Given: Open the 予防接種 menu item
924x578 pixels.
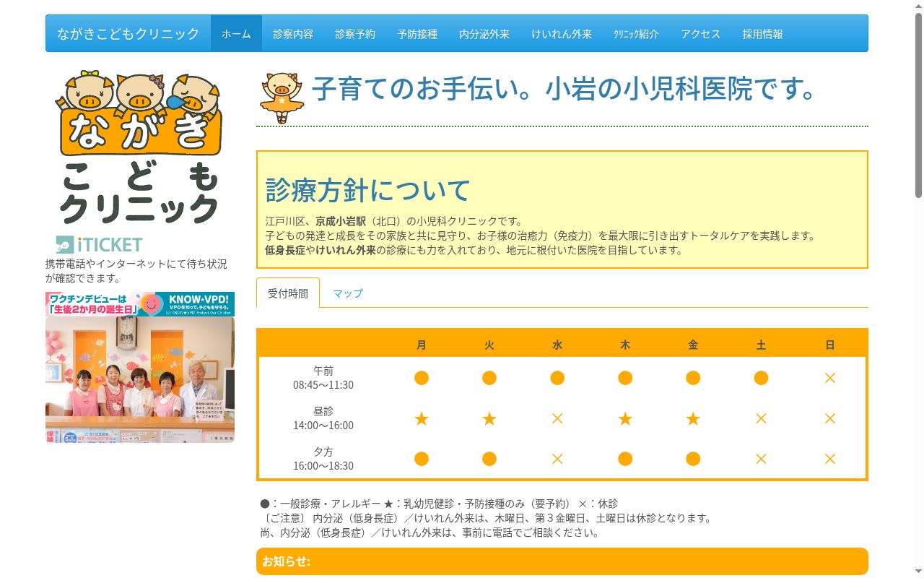Looking at the screenshot, I should 417,34.
